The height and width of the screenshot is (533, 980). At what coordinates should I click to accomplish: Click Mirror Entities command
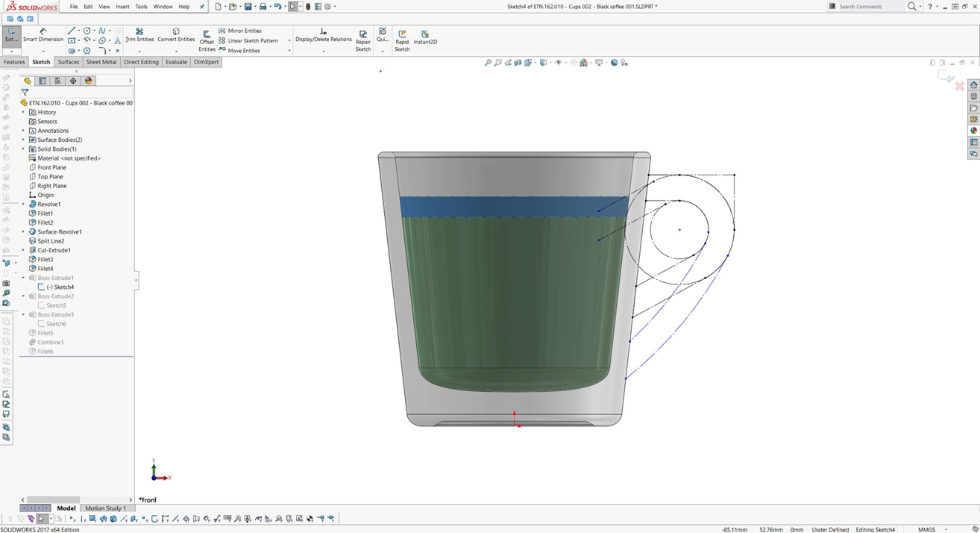(239, 31)
